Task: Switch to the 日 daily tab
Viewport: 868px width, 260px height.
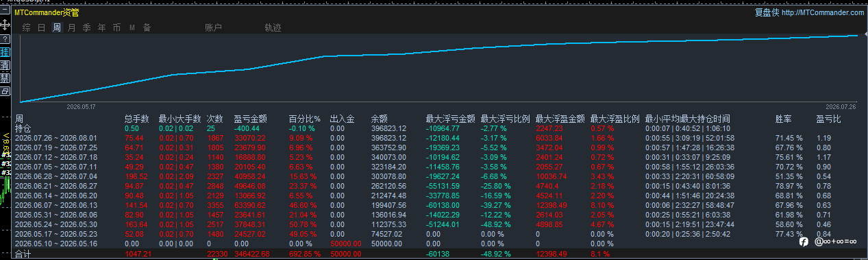Action: [x=42, y=28]
